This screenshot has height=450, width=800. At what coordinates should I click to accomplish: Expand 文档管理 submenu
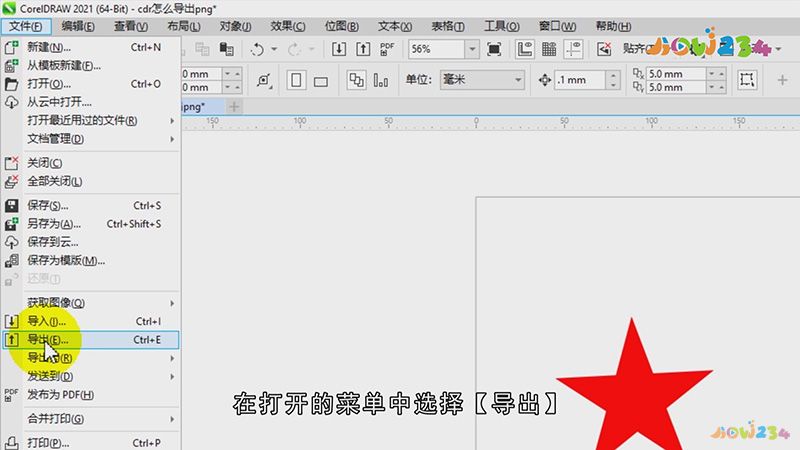91,139
